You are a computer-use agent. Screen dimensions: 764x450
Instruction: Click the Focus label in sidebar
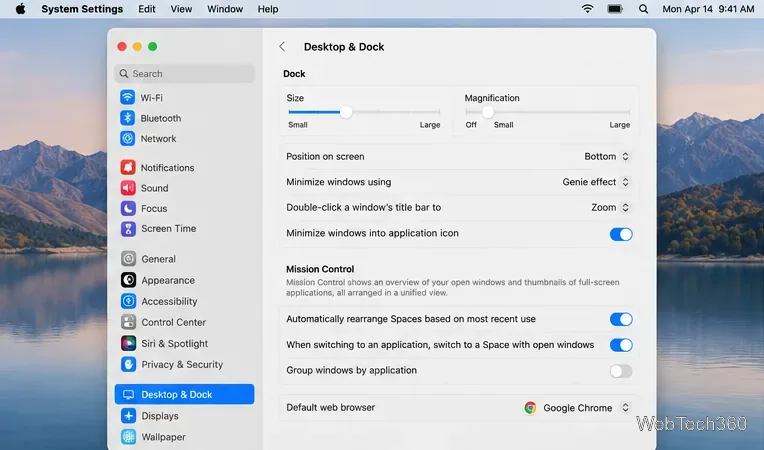tap(154, 208)
